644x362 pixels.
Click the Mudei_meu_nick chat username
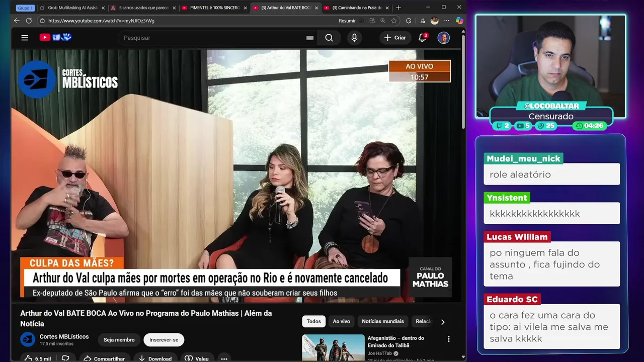(523, 158)
